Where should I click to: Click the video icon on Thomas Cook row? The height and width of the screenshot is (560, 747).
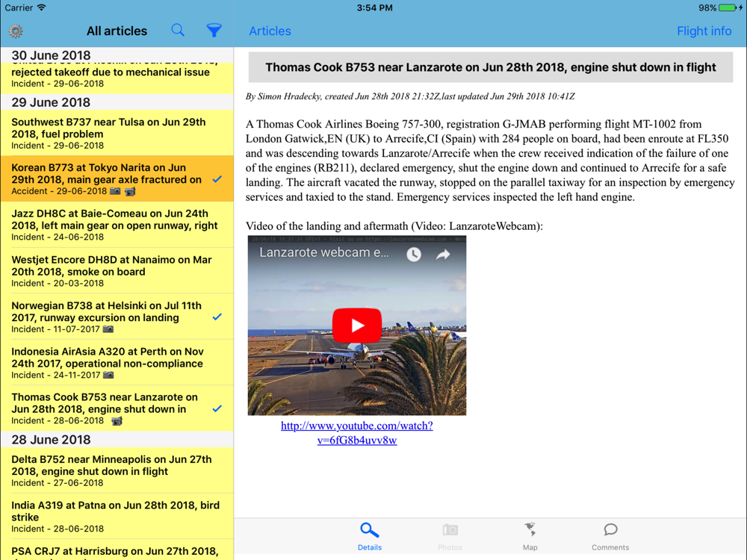(117, 420)
